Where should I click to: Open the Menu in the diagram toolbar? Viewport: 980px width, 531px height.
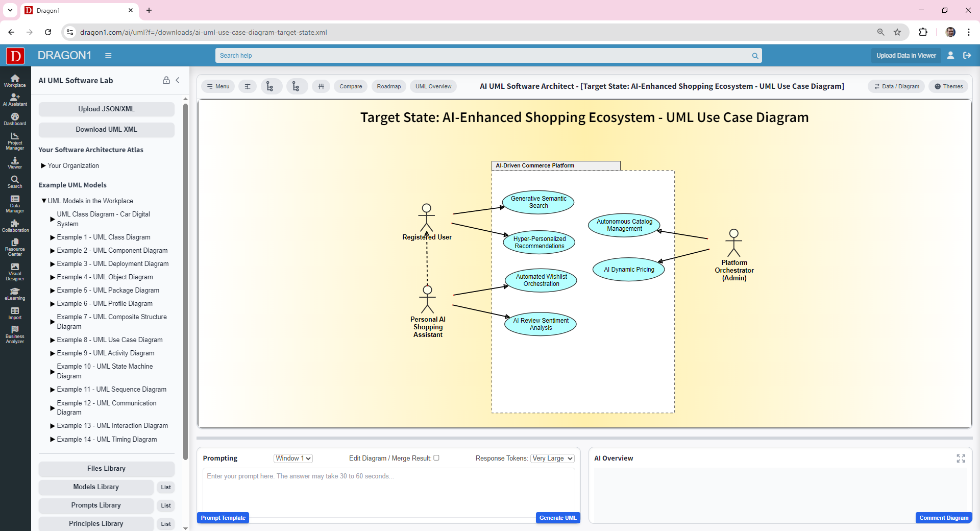218,86
